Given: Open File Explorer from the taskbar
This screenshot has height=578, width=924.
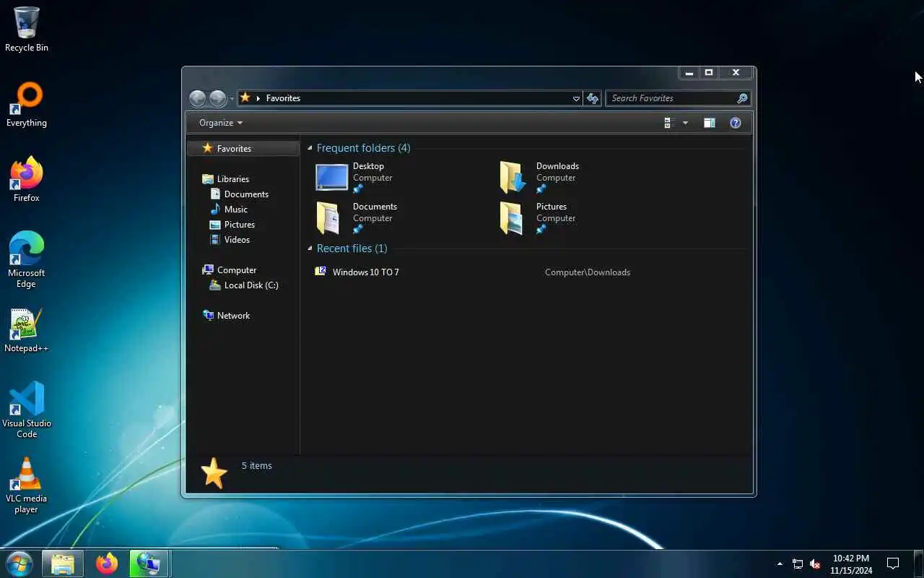Looking at the screenshot, I should 63,563.
